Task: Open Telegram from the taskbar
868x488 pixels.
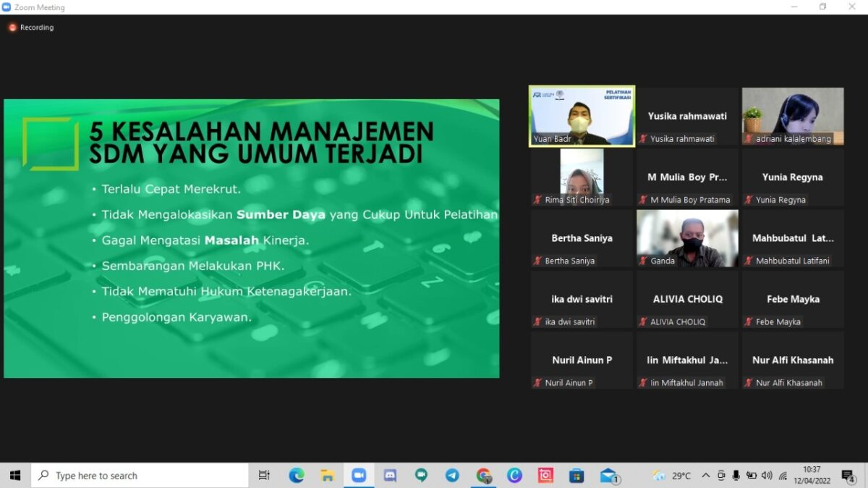Action: (x=452, y=476)
